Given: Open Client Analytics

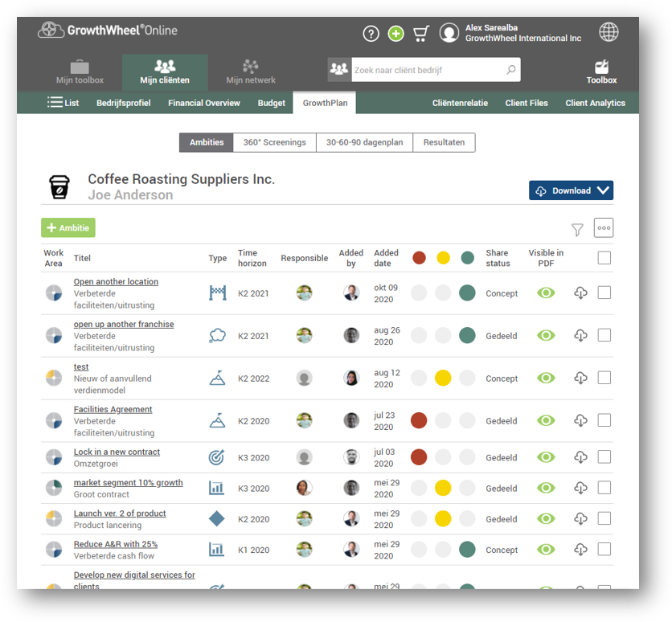Looking at the screenshot, I should (x=595, y=103).
